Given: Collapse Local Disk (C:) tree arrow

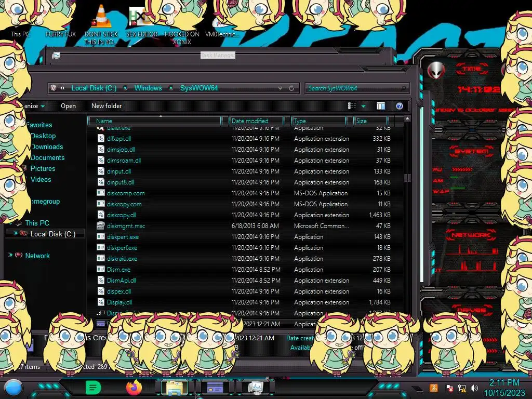Looking at the screenshot, I should (15, 233).
